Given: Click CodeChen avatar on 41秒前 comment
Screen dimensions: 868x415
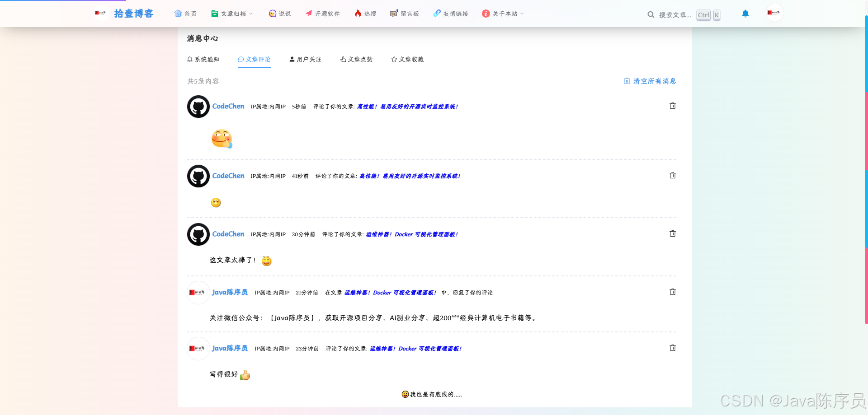Looking at the screenshot, I should click(x=198, y=176).
